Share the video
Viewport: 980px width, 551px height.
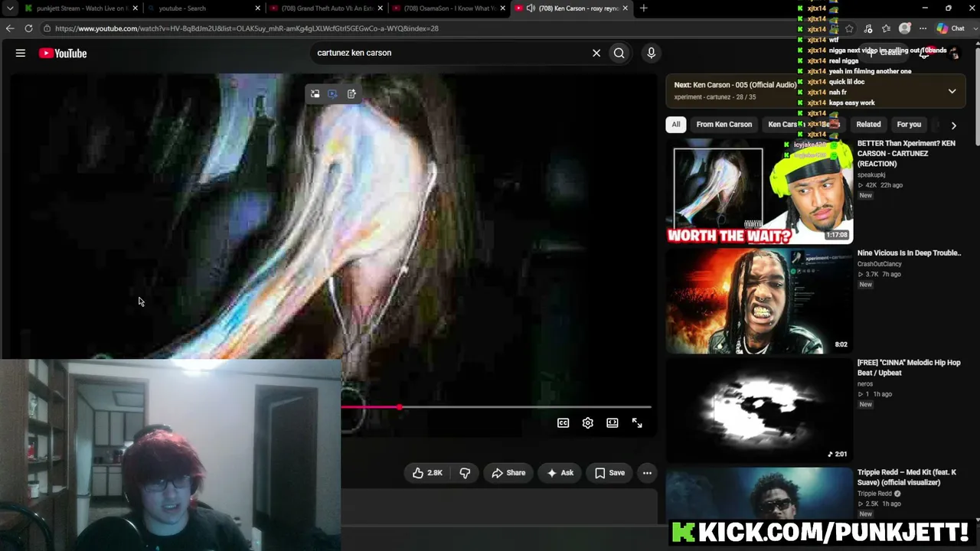click(508, 473)
